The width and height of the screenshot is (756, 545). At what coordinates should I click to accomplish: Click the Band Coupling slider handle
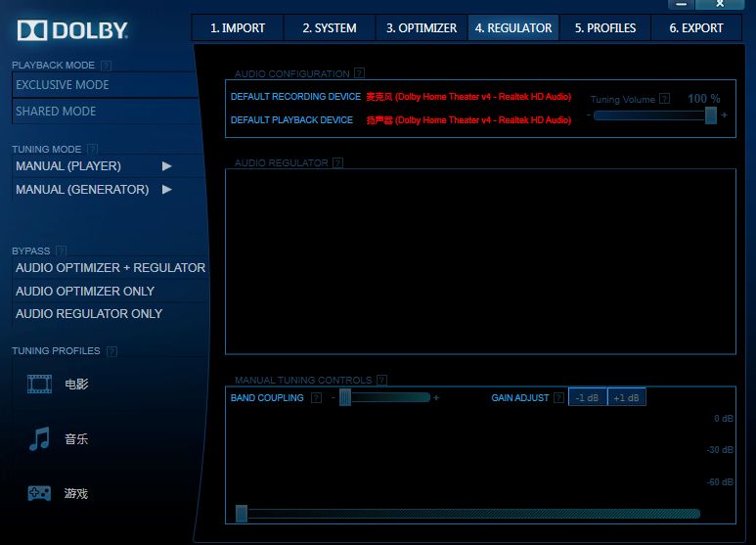(x=345, y=397)
